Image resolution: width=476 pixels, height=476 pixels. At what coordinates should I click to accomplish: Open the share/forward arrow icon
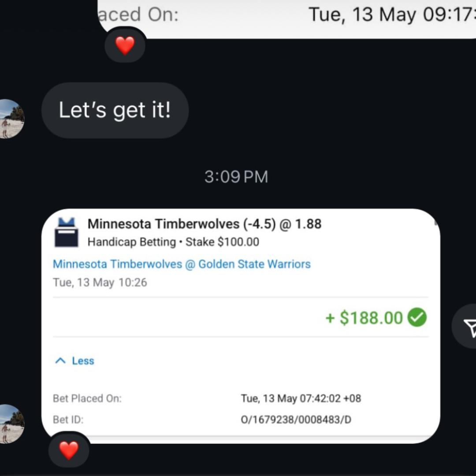(468, 326)
